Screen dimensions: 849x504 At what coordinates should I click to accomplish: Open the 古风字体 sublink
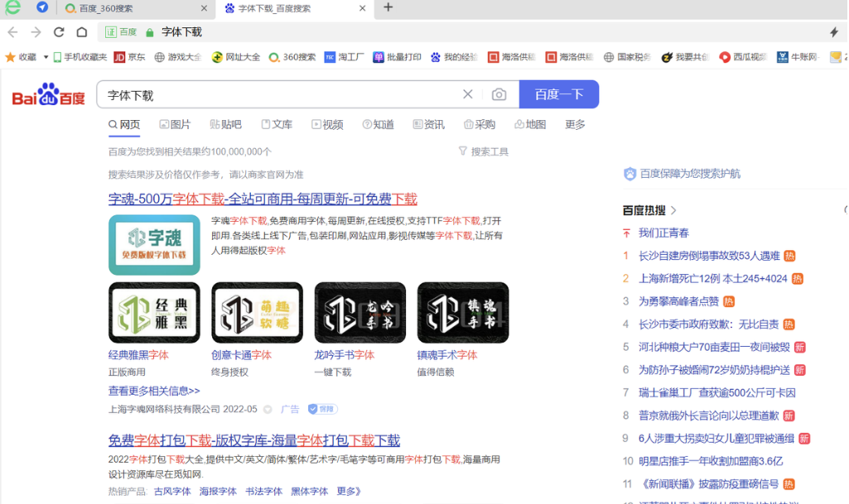(x=172, y=492)
